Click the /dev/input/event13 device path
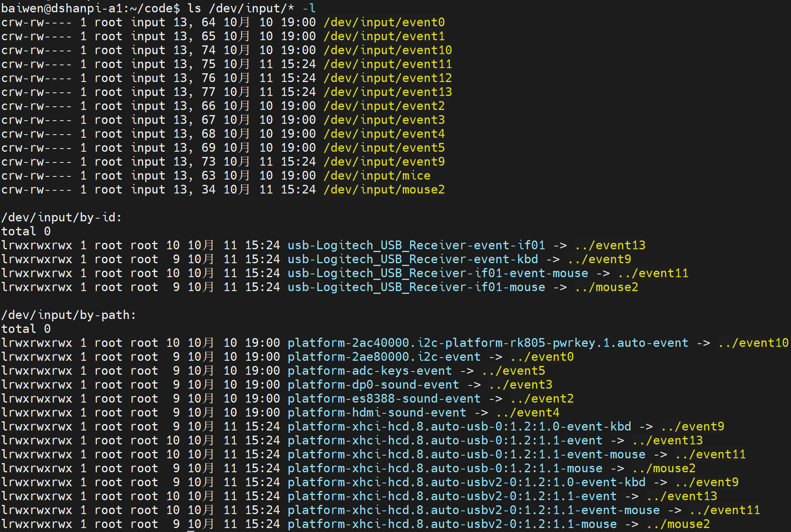The height and width of the screenshot is (532, 791). pos(387,92)
